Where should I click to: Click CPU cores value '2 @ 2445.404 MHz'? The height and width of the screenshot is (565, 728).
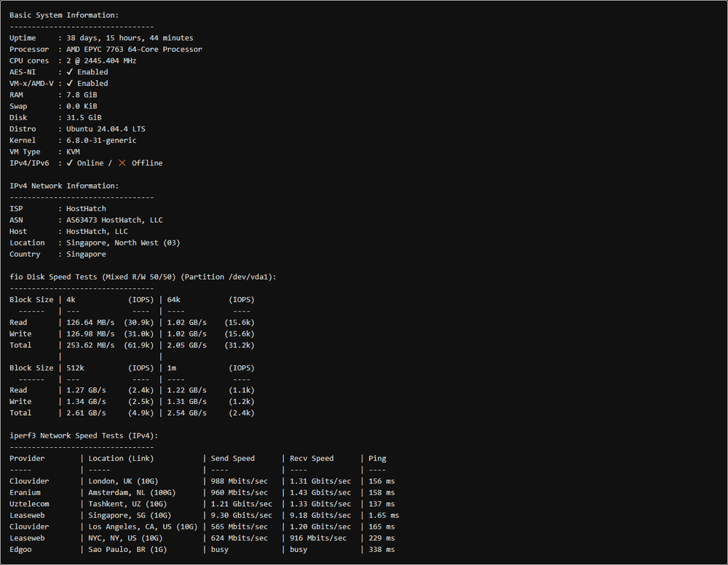(x=101, y=61)
